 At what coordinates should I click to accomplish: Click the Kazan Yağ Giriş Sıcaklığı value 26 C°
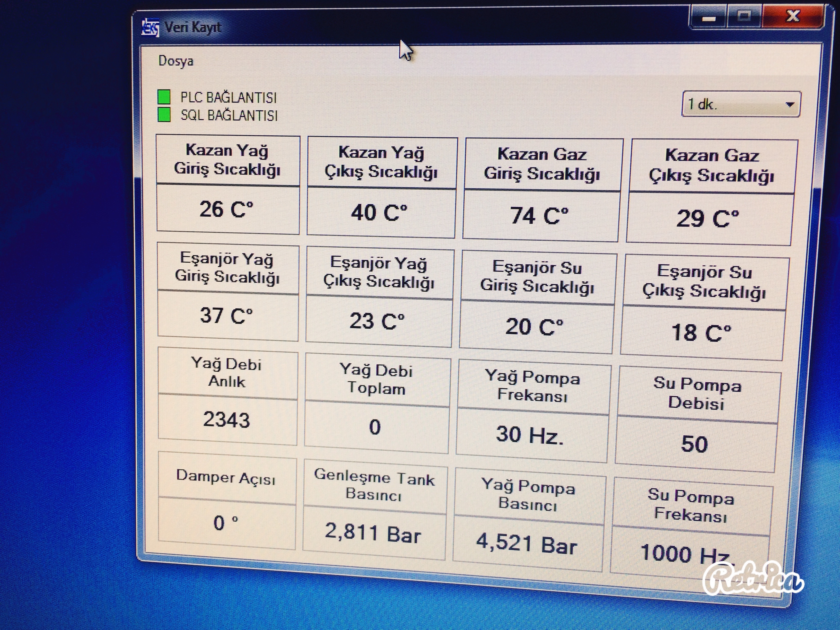coord(227,210)
